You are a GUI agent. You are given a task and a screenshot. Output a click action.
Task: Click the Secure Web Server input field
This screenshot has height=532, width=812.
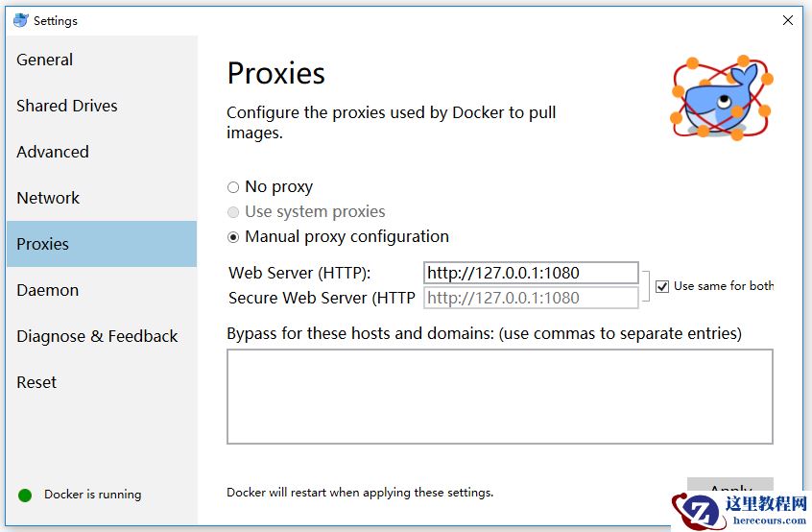click(531, 298)
